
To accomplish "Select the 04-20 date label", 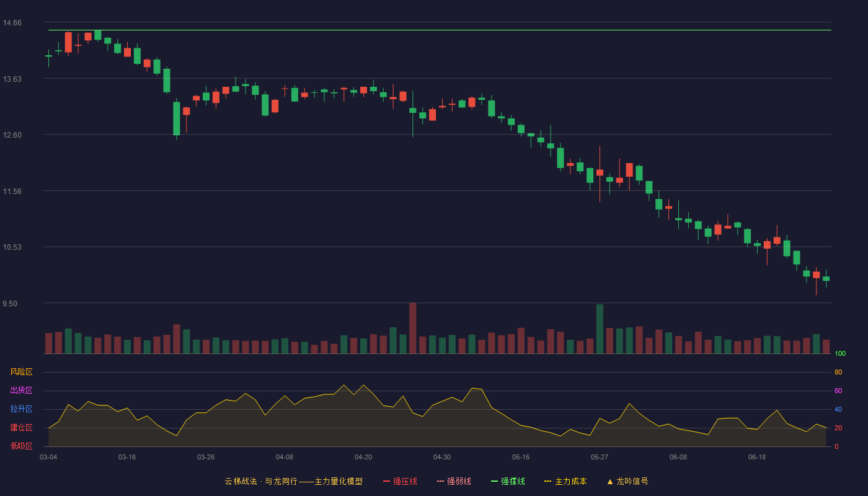I will pyautogui.click(x=363, y=457).
